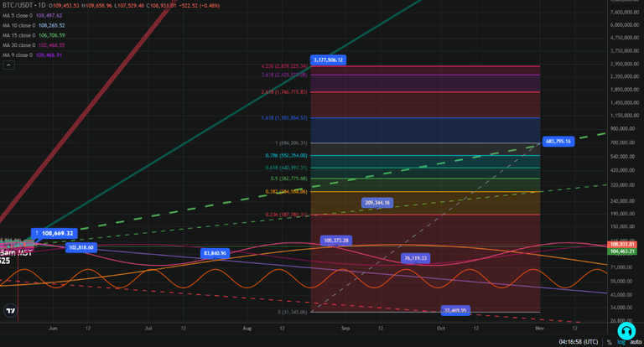The width and height of the screenshot is (644, 347).
Task: Click the green 104,463.21 price tag
Action: click(x=622, y=251)
